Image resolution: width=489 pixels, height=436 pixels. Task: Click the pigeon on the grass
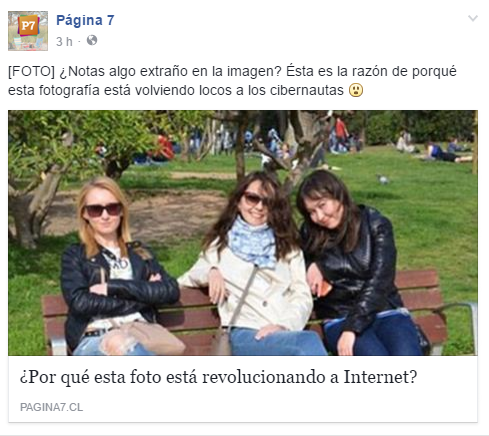pos(383,179)
